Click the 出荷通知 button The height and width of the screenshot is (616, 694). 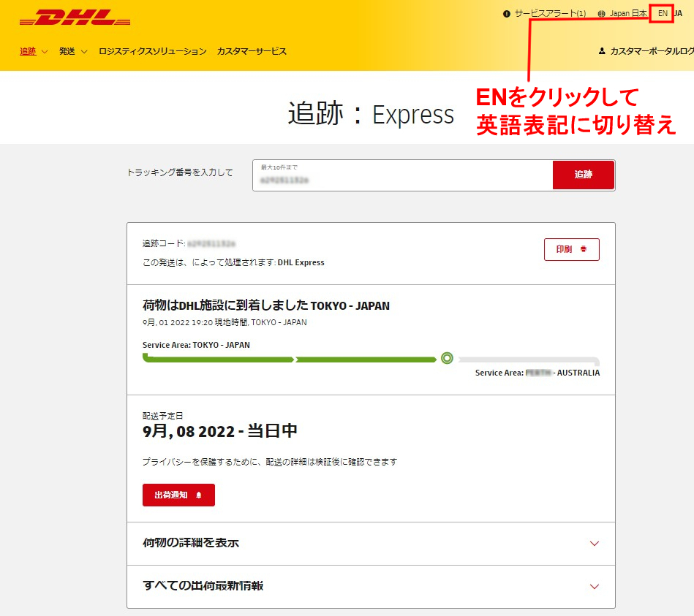click(178, 495)
